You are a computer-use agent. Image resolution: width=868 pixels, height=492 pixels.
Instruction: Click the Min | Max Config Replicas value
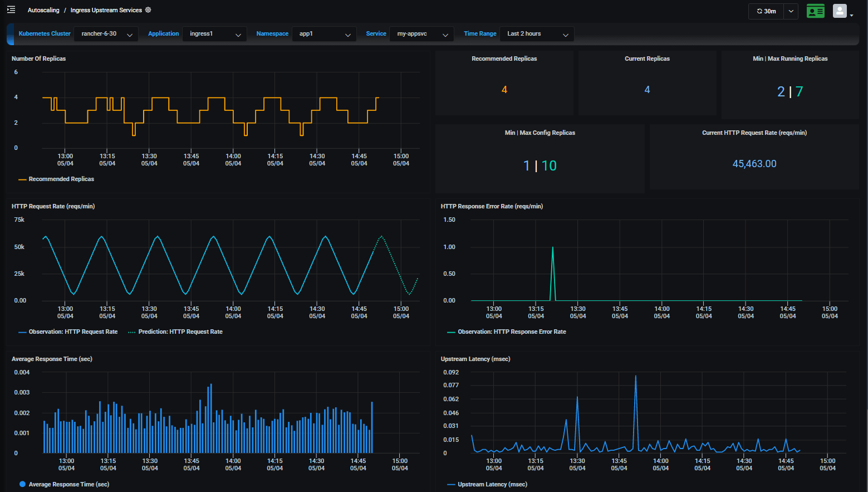(x=540, y=165)
